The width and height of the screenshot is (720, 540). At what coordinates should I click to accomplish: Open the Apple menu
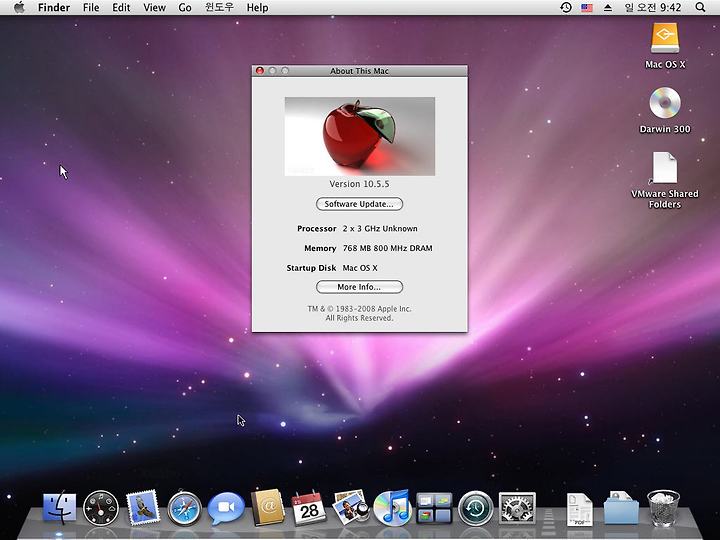19,7
